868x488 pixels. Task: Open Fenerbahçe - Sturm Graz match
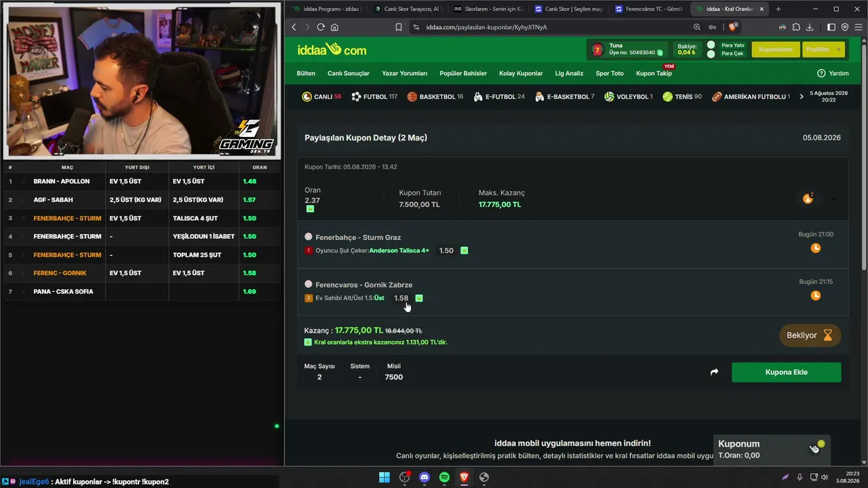pos(358,237)
